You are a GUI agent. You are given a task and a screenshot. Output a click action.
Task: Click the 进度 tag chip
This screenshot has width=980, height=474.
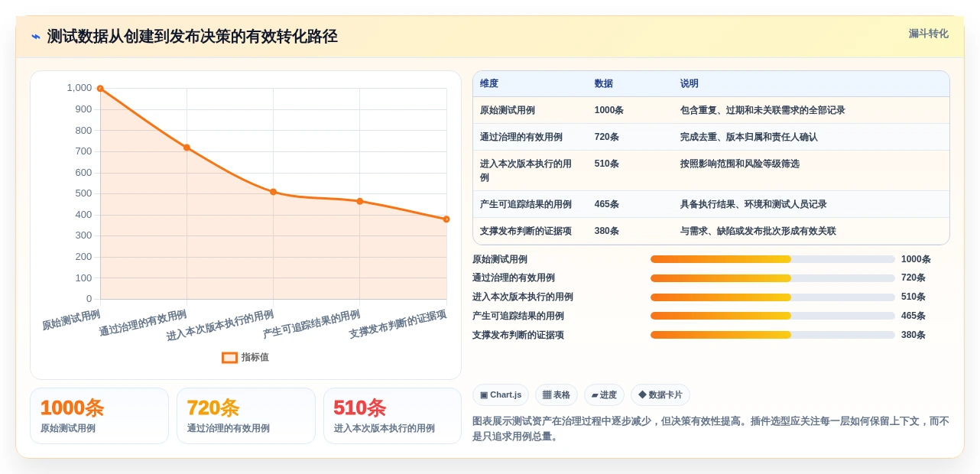click(x=604, y=394)
